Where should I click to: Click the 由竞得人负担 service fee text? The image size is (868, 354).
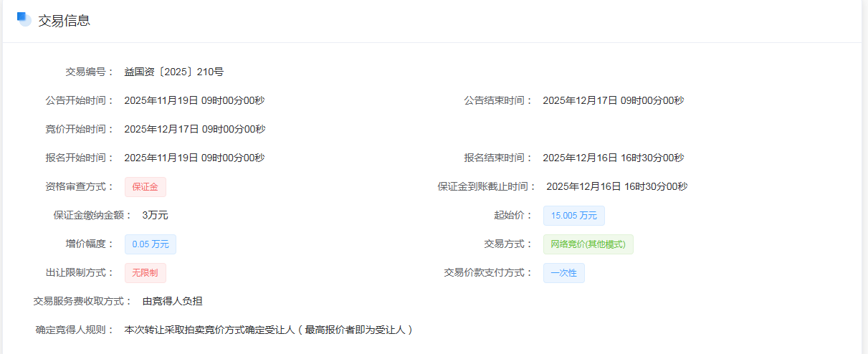[x=177, y=301]
